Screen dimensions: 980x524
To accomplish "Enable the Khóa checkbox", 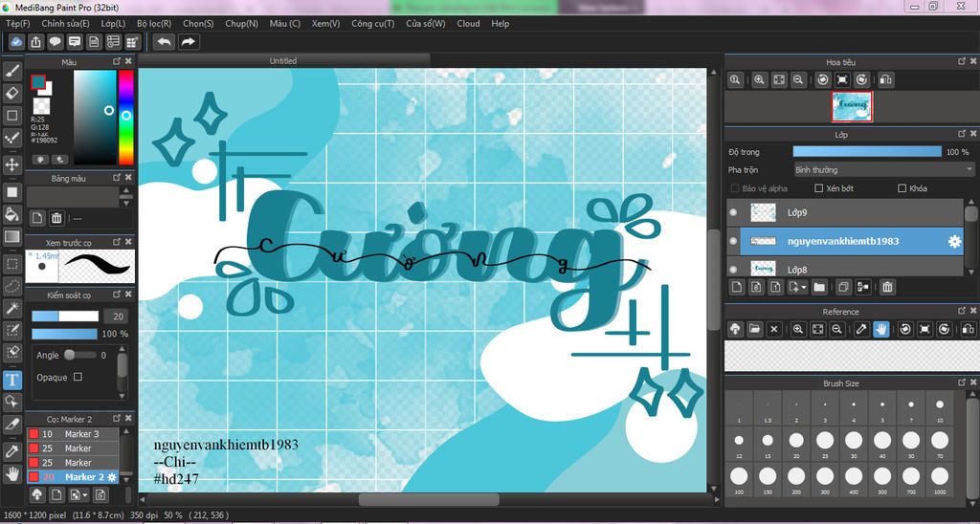I will coord(902,188).
